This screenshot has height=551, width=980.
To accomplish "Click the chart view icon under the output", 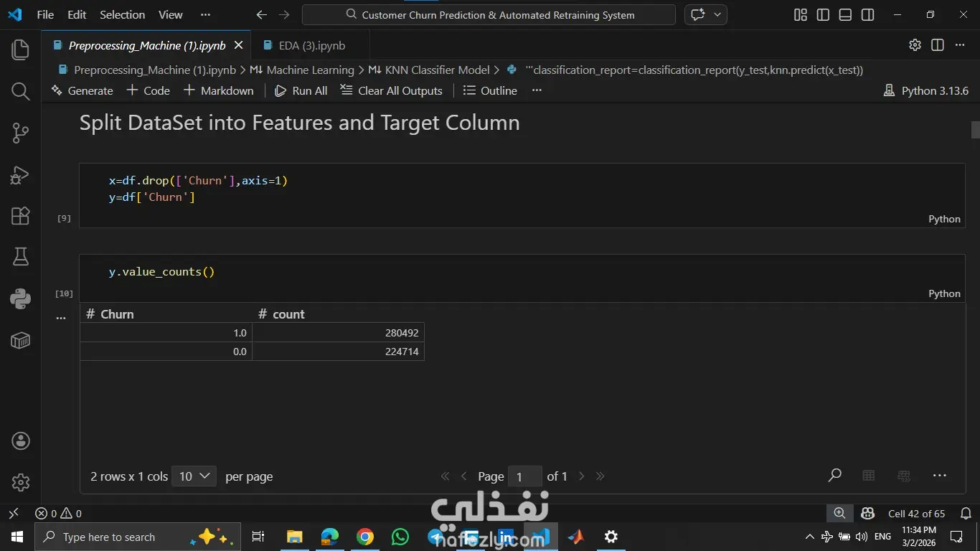I will pyautogui.click(x=904, y=475).
